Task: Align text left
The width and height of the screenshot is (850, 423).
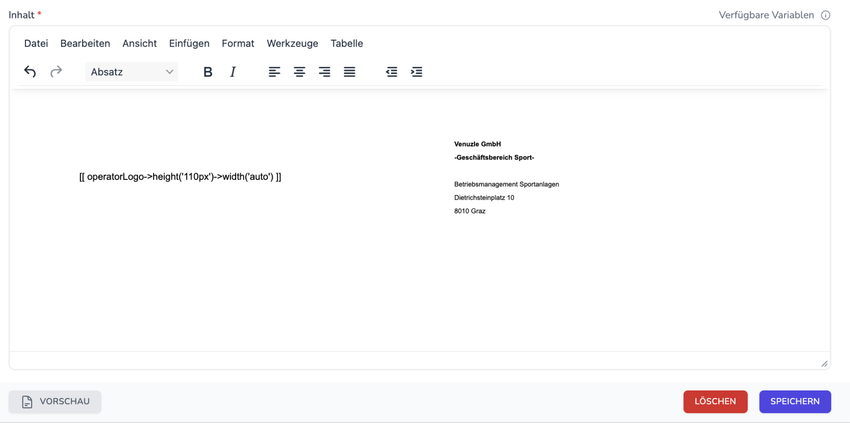Action: pos(275,72)
